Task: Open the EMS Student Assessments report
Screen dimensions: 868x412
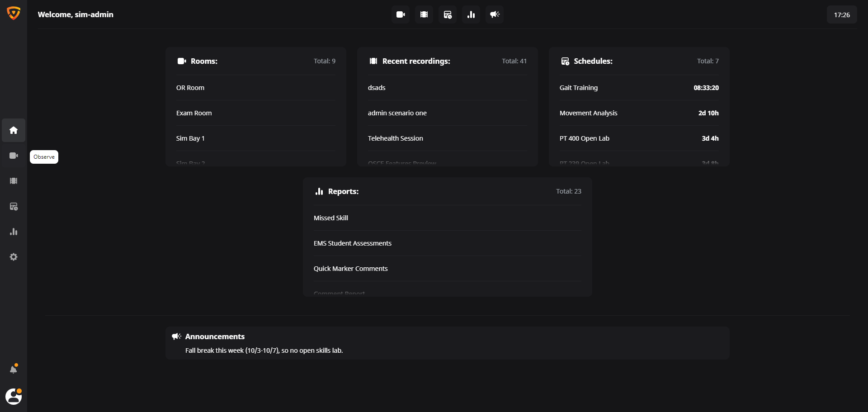Action: [353, 243]
